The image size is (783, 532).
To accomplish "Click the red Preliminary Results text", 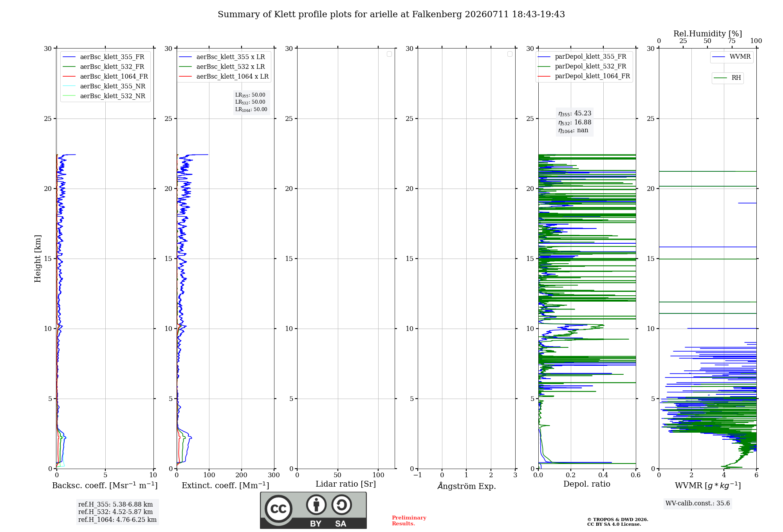I will click(x=409, y=521).
